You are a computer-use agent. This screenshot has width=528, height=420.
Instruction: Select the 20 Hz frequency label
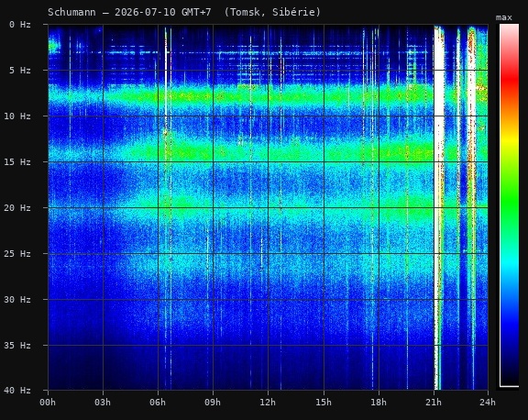pyautogui.click(x=17, y=207)
